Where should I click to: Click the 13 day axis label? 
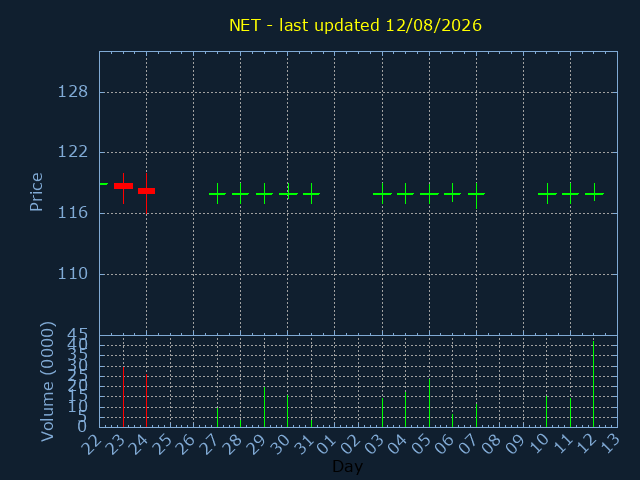(609, 444)
